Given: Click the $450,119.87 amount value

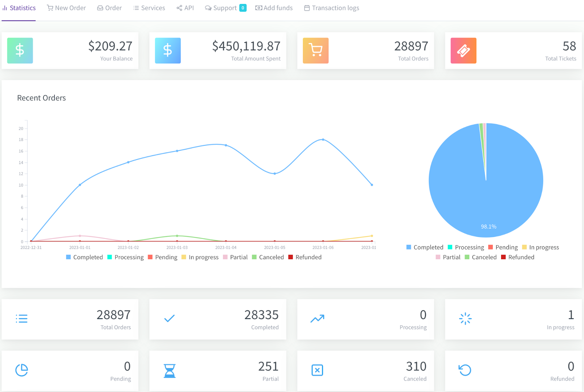Looking at the screenshot, I should click(246, 46).
